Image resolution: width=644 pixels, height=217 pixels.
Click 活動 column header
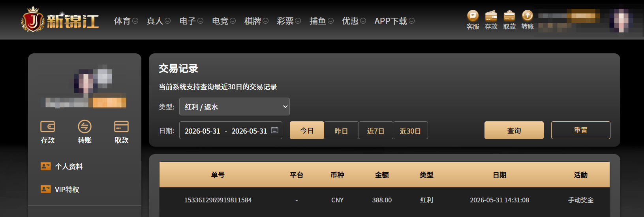[581, 175]
